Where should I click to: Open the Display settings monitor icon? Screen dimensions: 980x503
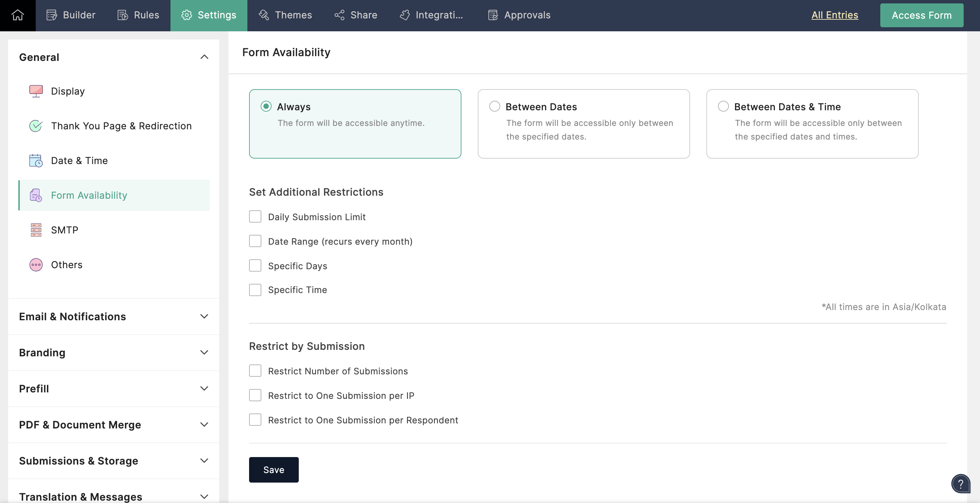click(x=36, y=91)
